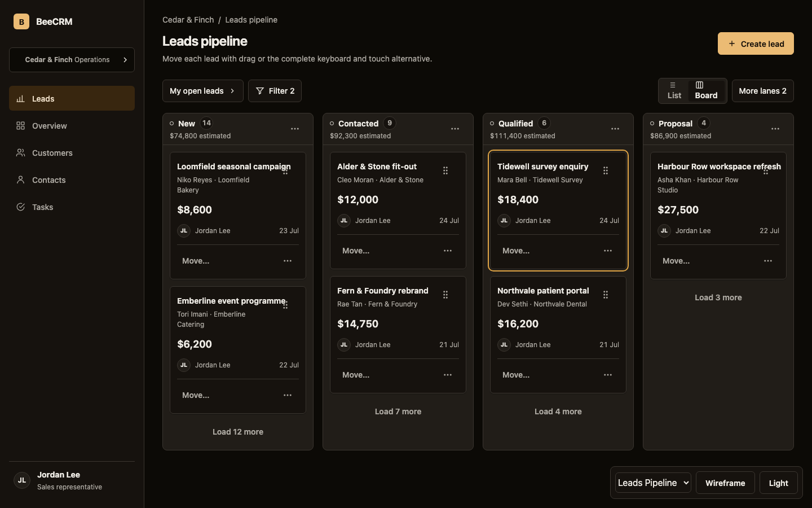Open more actions on Harbour Row workspace refresh card
The image size is (812, 508).
coord(768,261)
